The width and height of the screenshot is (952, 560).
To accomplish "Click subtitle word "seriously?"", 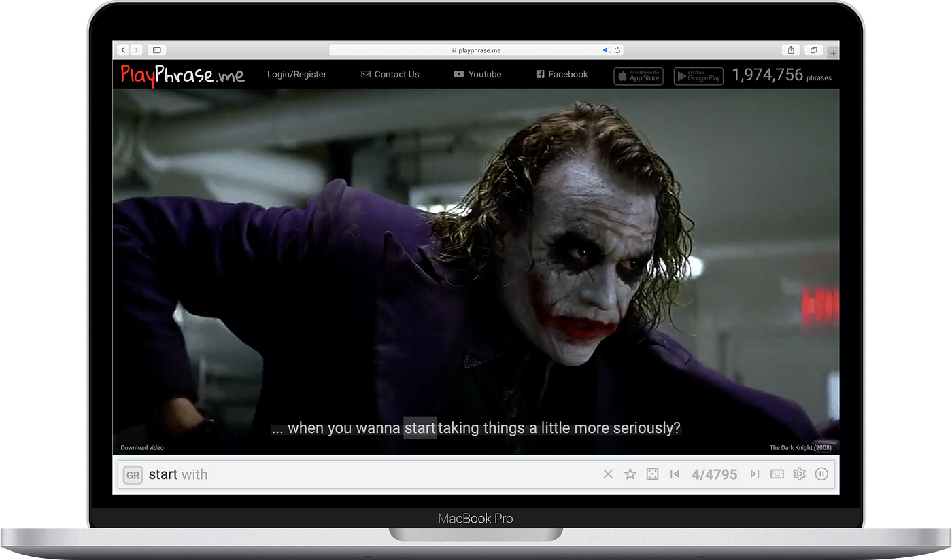I will point(647,428).
